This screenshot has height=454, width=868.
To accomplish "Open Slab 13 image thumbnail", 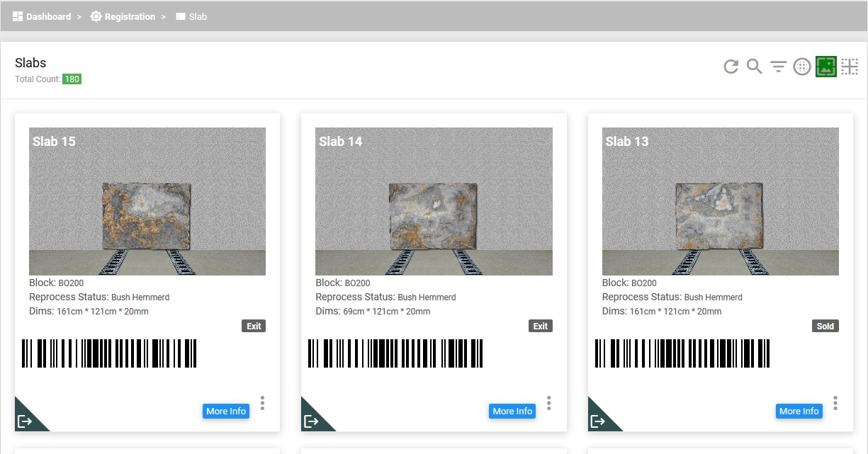I will pyautogui.click(x=721, y=201).
